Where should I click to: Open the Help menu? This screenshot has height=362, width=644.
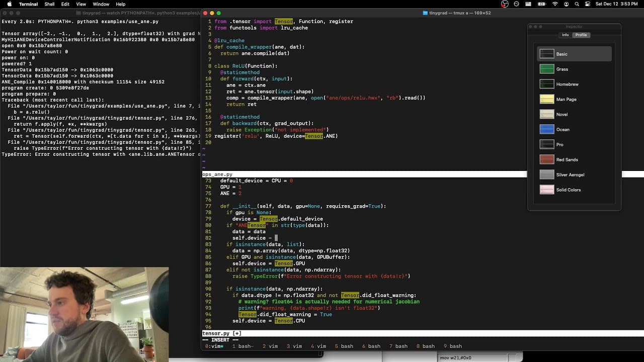(121, 4)
